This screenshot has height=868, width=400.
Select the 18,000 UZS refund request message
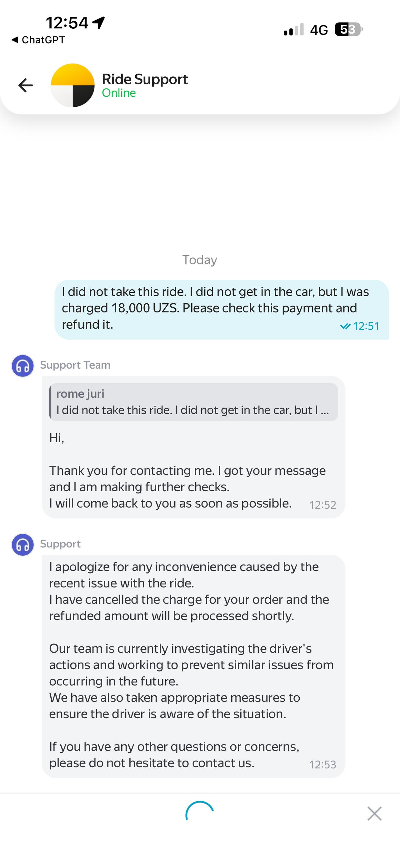(222, 309)
